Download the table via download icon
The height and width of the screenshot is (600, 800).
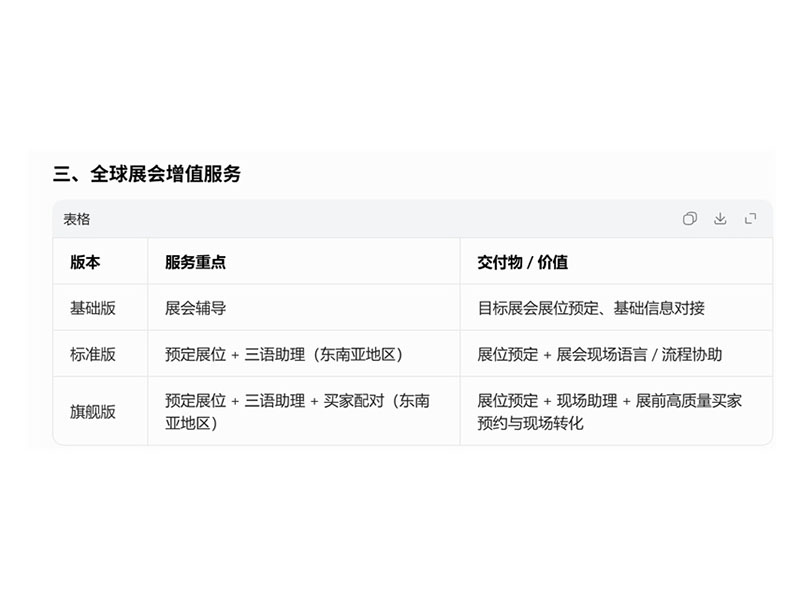[720, 219]
